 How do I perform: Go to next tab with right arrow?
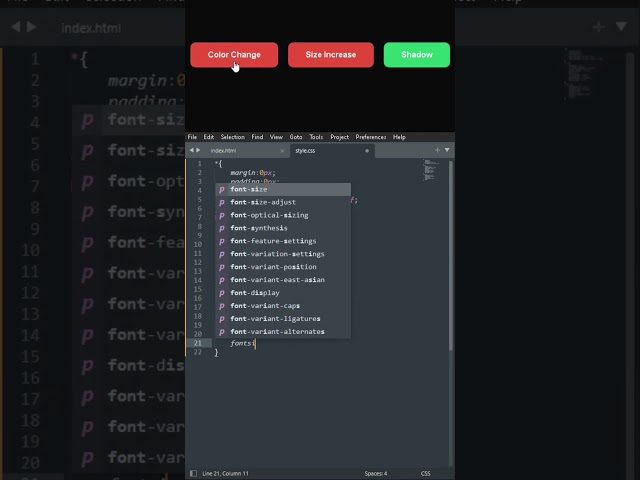[x=198, y=150]
